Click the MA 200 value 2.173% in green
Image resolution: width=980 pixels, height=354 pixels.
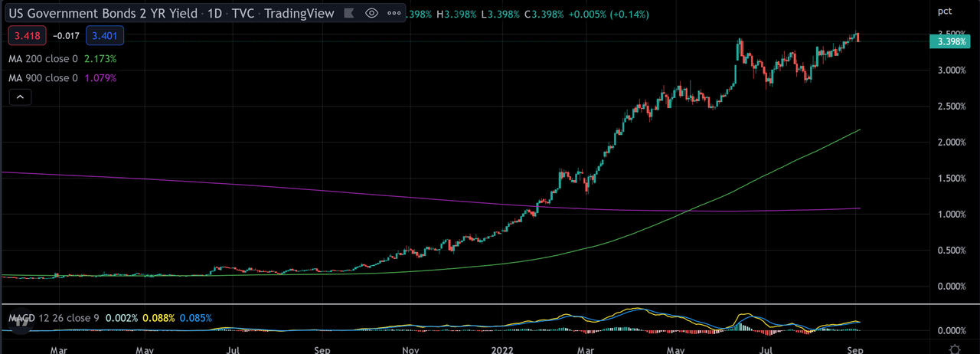(100, 58)
